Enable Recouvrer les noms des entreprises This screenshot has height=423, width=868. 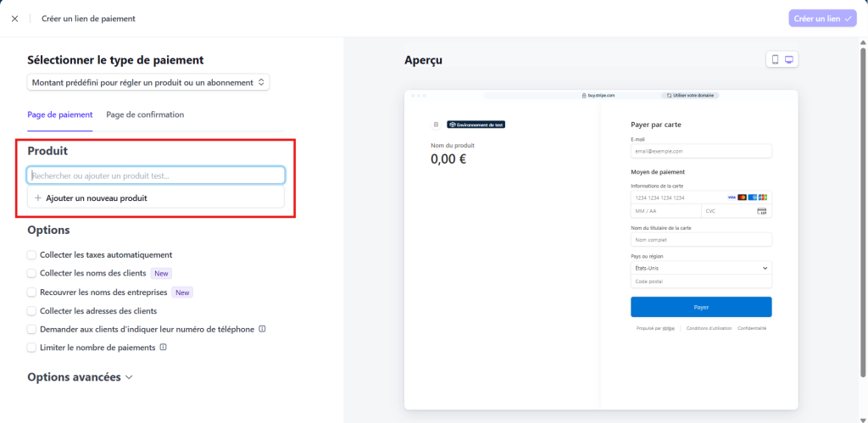32,292
